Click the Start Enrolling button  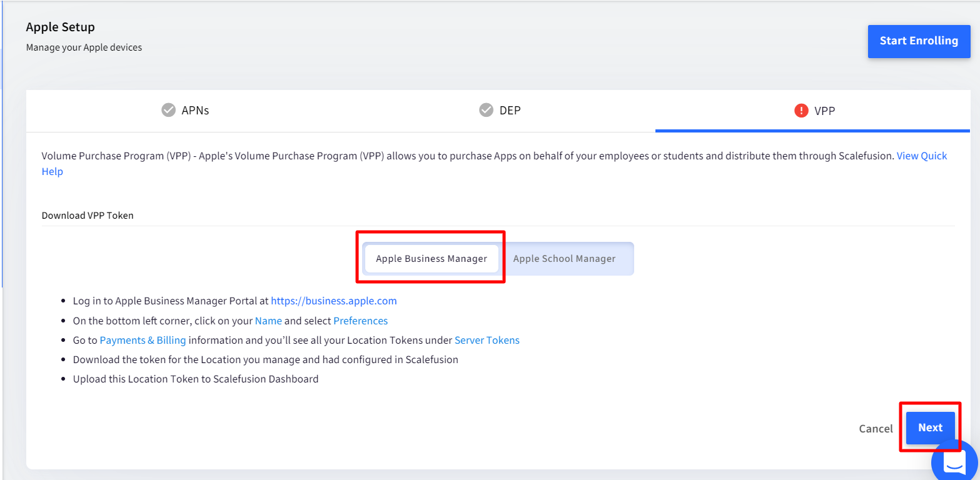pyautogui.click(x=919, y=41)
